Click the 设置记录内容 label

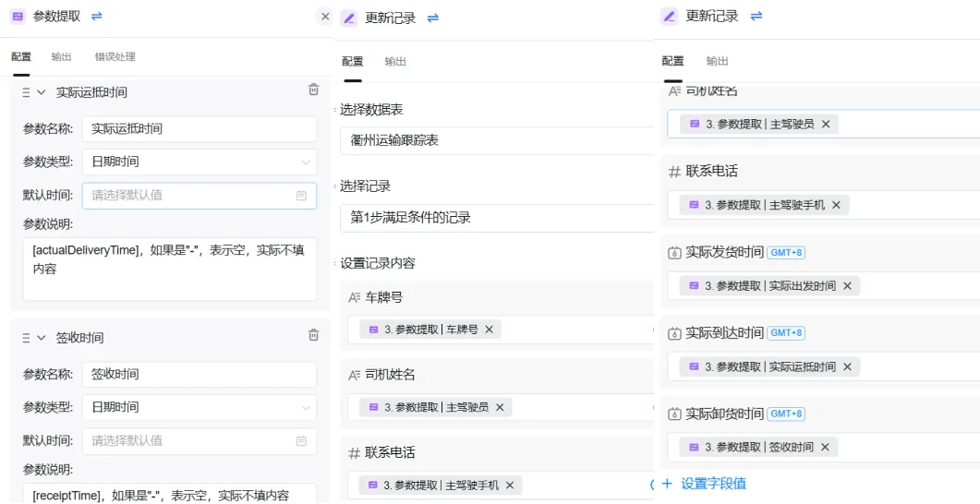coord(378,264)
